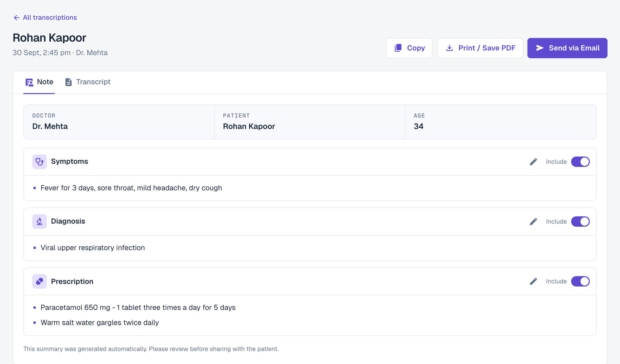The width and height of the screenshot is (620, 364).
Task: Click 'Warm salt water gargles twice daily'
Action: (x=100, y=323)
